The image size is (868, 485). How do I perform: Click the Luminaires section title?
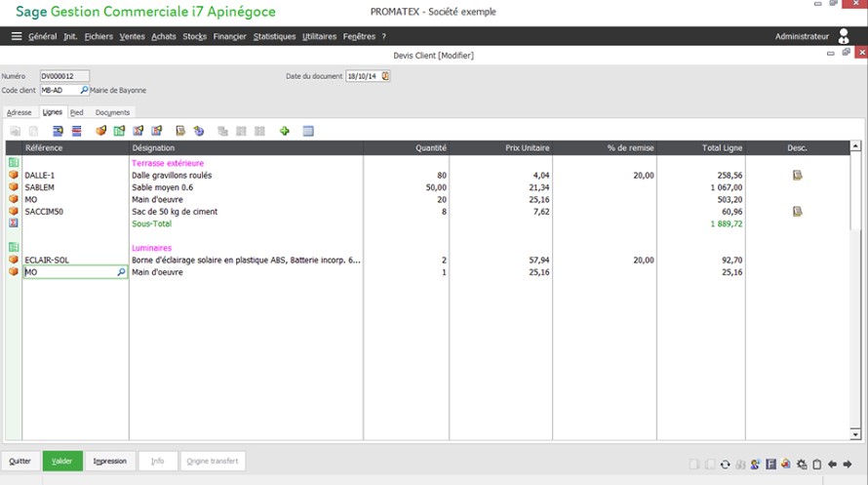152,248
